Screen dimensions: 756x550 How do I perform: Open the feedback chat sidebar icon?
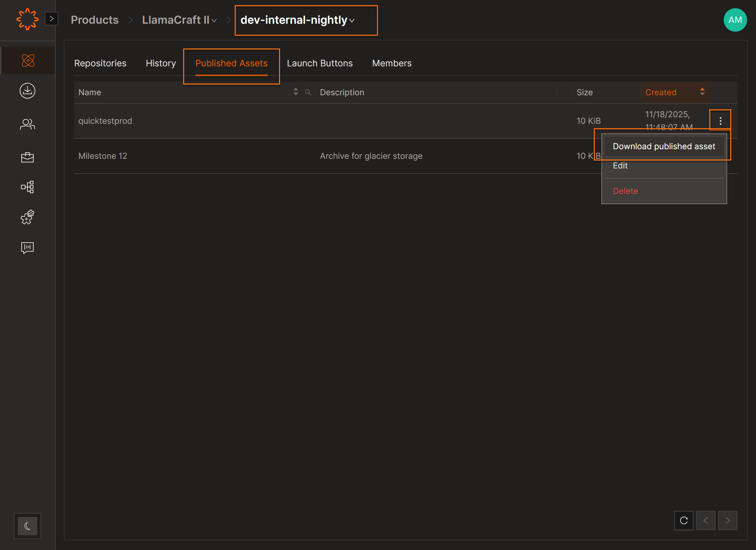click(27, 247)
